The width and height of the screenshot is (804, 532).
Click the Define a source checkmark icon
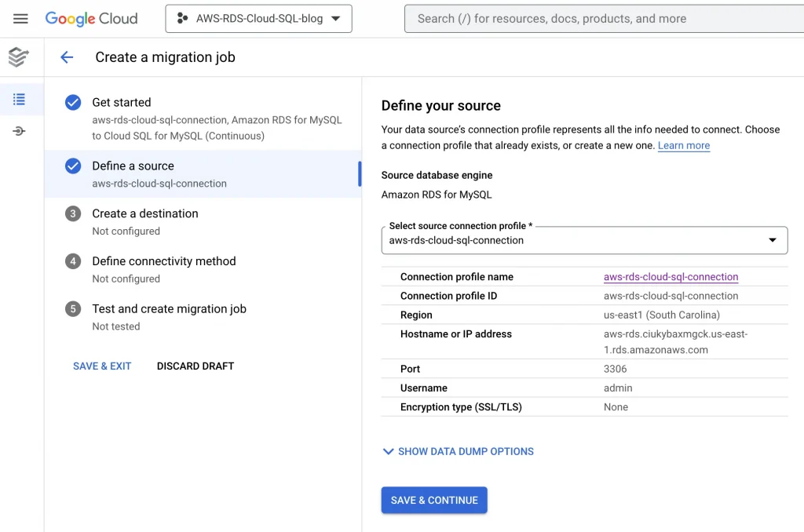point(73,166)
